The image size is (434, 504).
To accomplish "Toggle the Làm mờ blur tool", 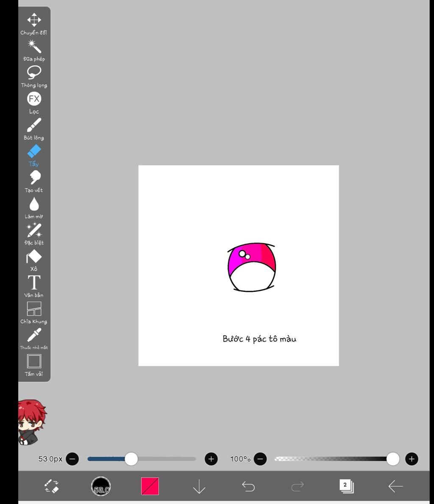I will pyautogui.click(x=33, y=204).
